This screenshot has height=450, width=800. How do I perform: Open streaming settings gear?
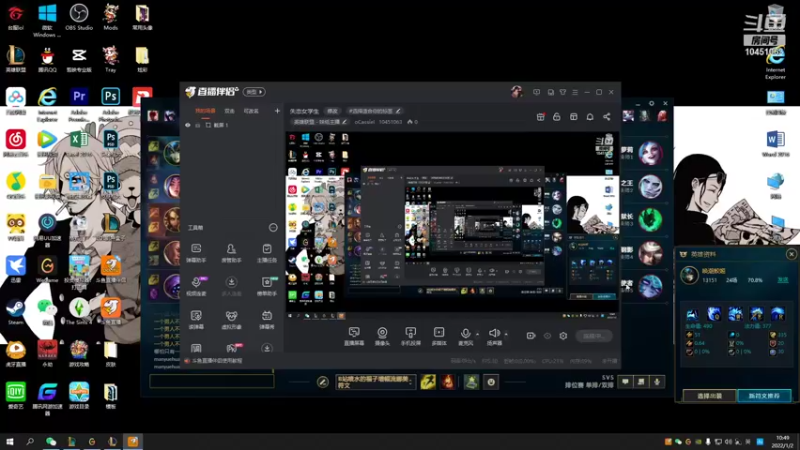point(563,336)
